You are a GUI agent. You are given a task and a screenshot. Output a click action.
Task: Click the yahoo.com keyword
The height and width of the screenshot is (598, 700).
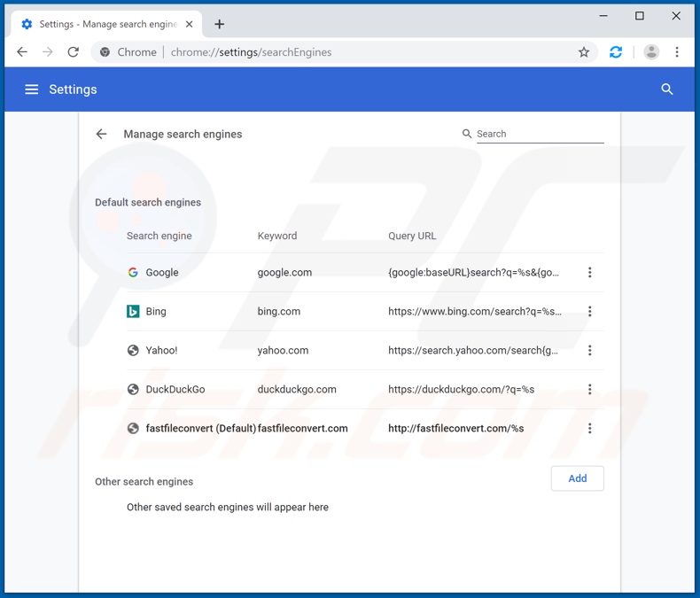click(x=283, y=350)
